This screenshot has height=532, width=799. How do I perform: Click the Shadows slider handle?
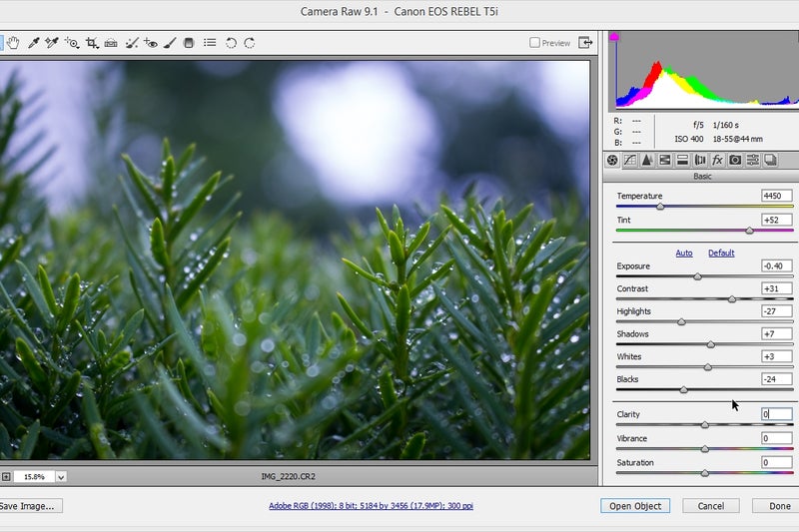[x=711, y=344]
